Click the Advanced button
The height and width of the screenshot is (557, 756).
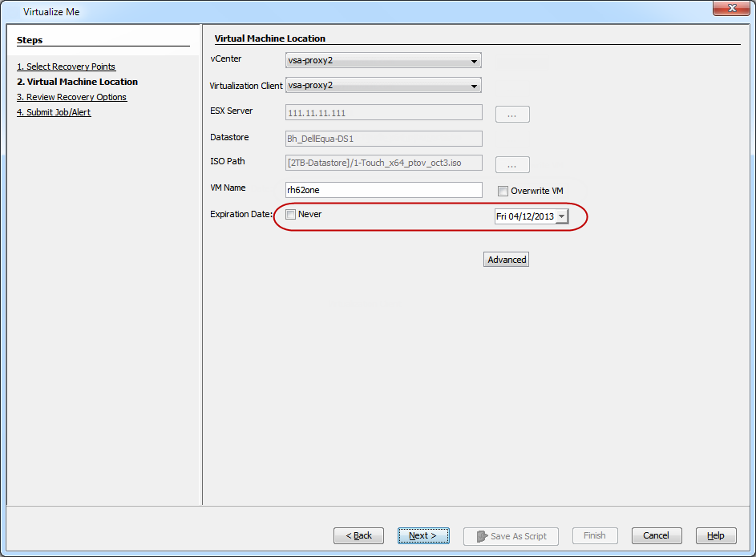coord(506,260)
